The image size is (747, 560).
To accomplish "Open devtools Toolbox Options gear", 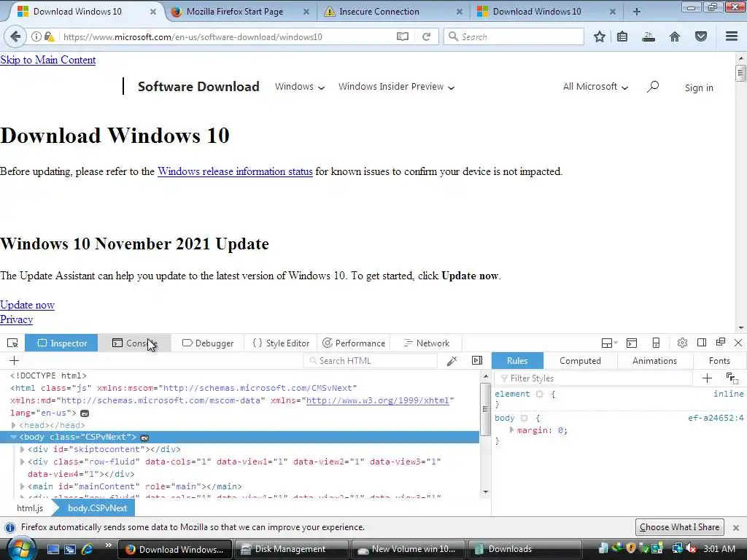I will coord(682,343).
